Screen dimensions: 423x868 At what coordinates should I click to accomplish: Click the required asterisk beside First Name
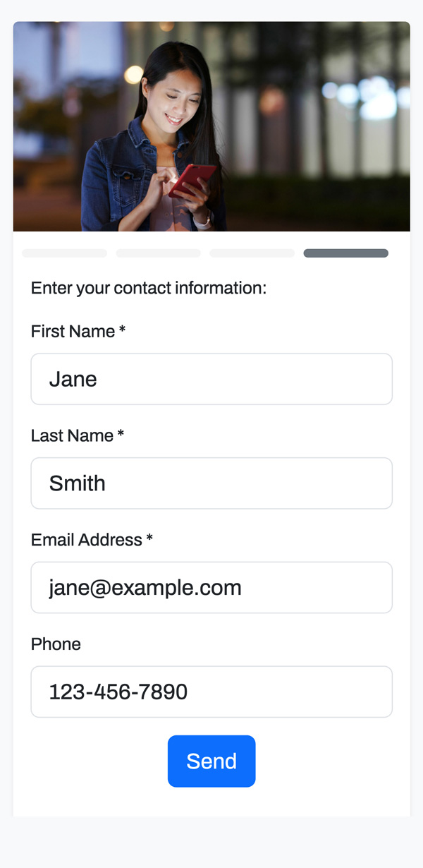122,331
